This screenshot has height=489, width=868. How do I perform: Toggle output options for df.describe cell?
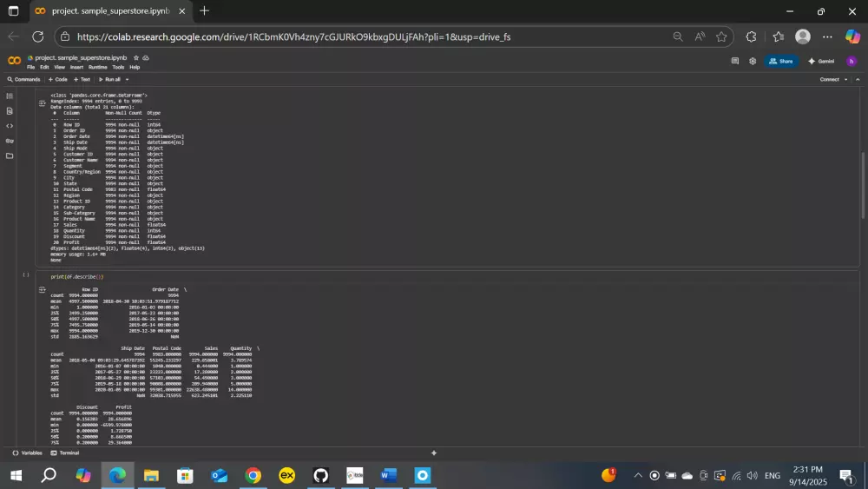coord(42,289)
